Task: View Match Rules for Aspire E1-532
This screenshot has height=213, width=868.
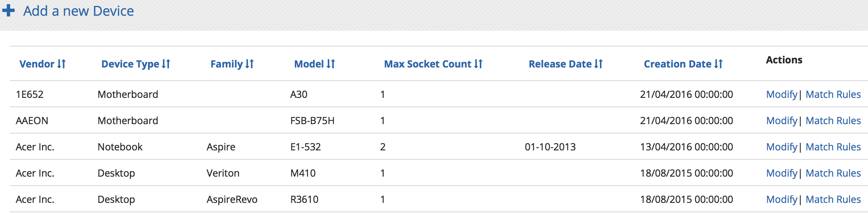Action: point(833,147)
